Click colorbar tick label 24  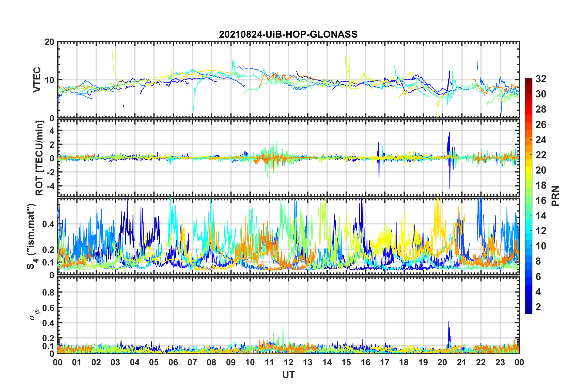tap(541, 140)
